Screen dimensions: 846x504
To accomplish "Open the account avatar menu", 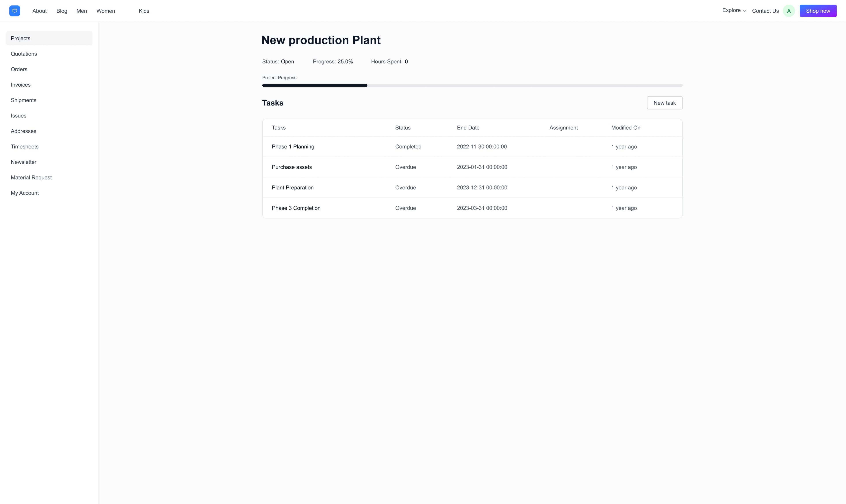I will coord(789,11).
